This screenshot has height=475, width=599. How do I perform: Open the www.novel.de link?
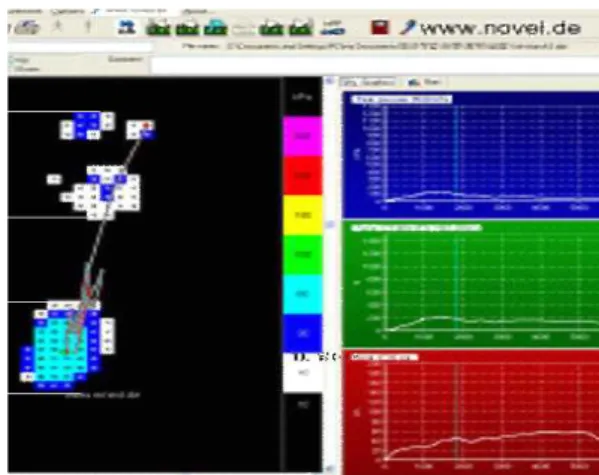500,28
